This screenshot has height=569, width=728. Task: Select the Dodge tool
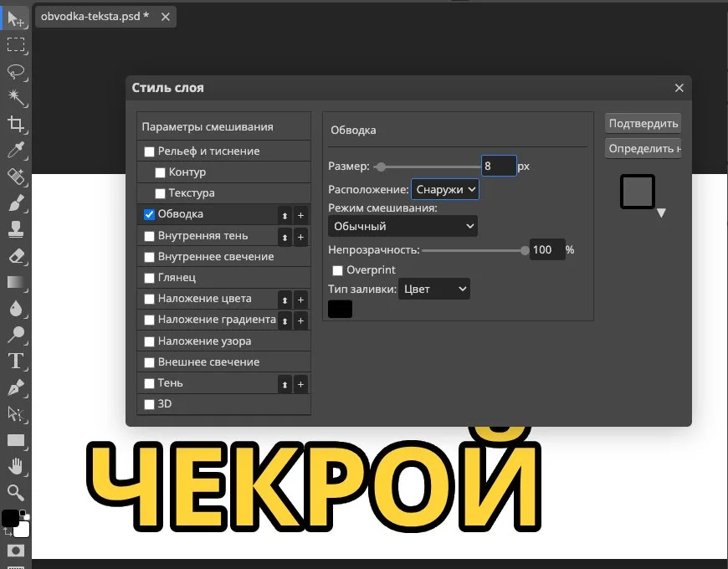(15, 334)
